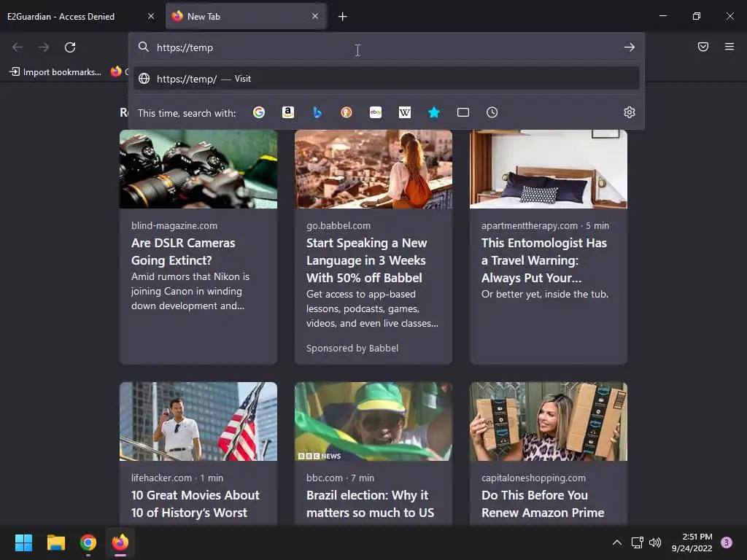Open the clock showing 2:51 PM
The width and height of the screenshot is (747, 560).
click(x=692, y=542)
